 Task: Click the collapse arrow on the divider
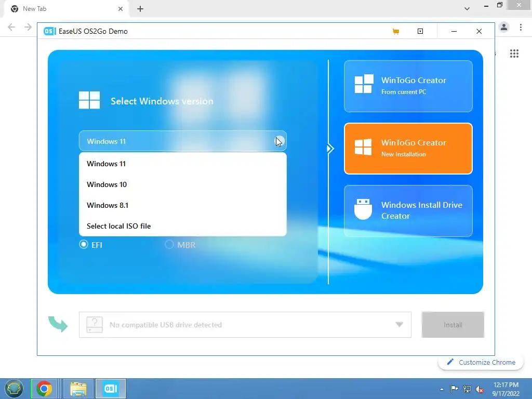pos(330,149)
